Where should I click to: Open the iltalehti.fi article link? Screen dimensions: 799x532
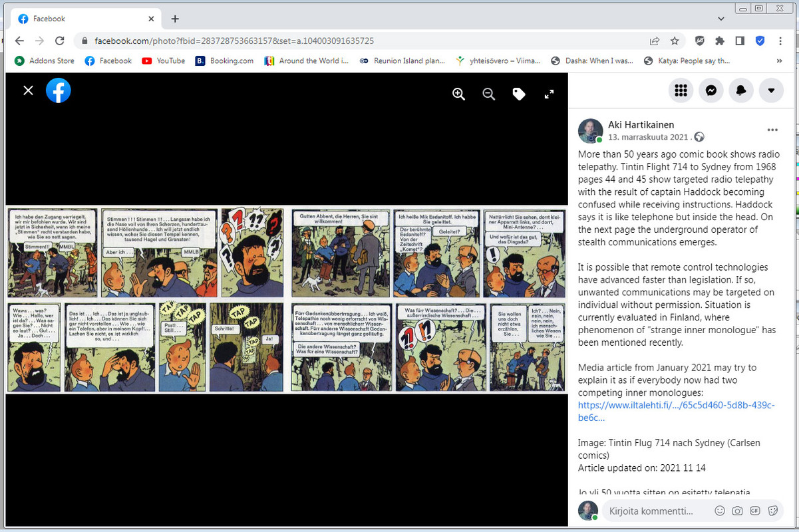coord(677,411)
